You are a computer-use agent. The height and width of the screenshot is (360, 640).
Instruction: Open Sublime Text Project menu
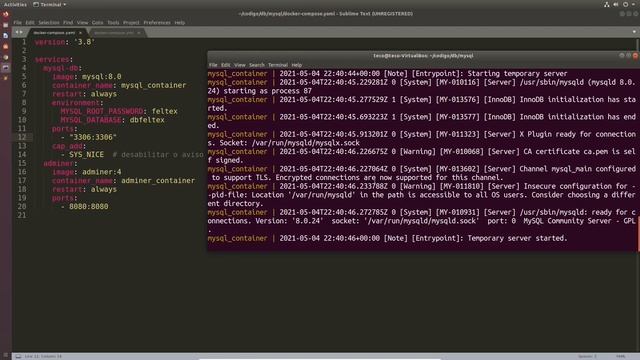click(131, 22)
